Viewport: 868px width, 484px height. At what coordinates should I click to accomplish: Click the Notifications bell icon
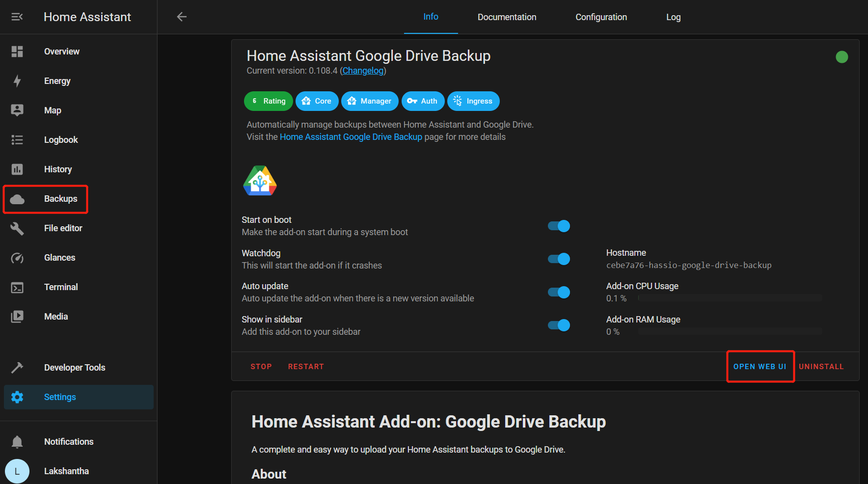click(17, 442)
